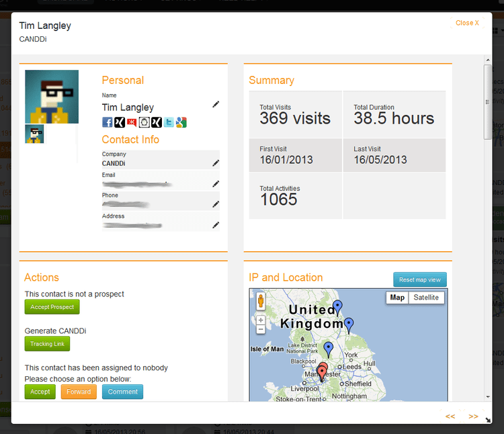Click the 'Isle of Man' map label

[x=267, y=349]
